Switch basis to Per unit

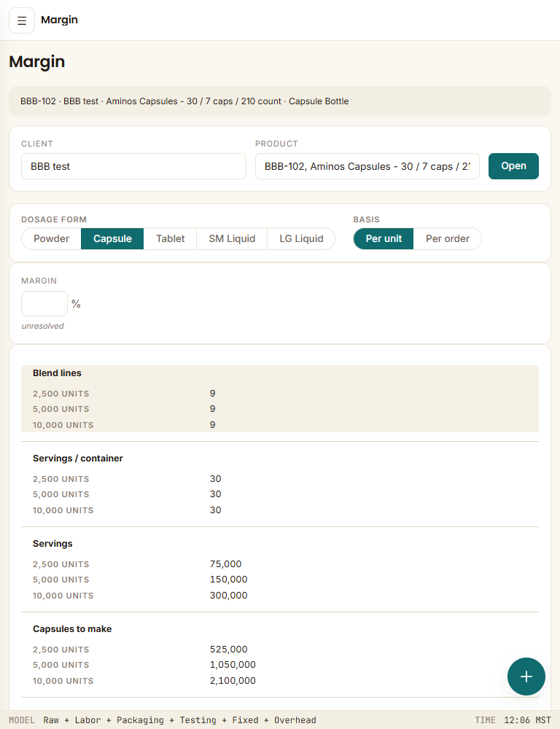coord(384,238)
